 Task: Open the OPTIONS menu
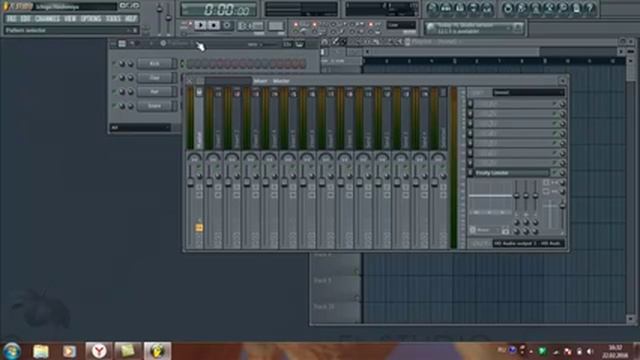[x=91, y=19]
